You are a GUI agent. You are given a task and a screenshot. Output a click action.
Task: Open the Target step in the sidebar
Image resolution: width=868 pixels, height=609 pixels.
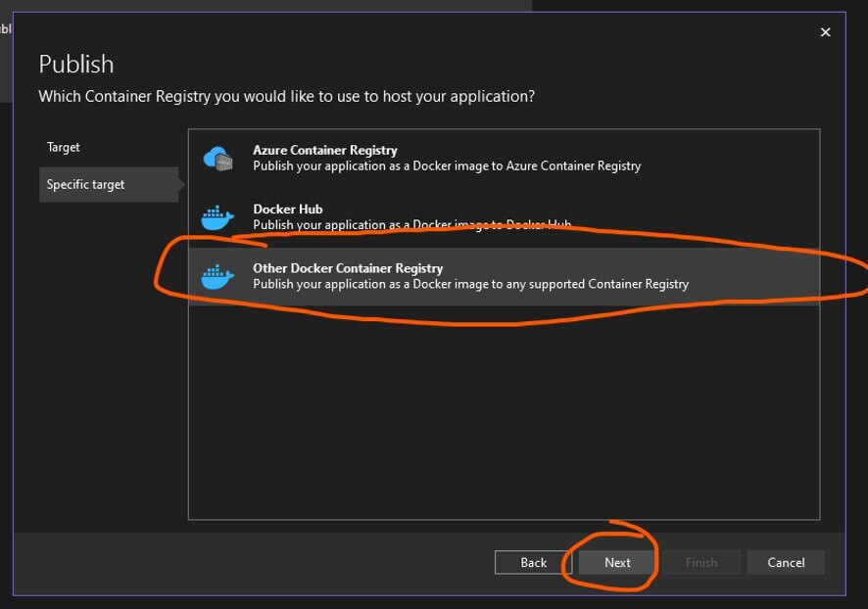pos(63,147)
